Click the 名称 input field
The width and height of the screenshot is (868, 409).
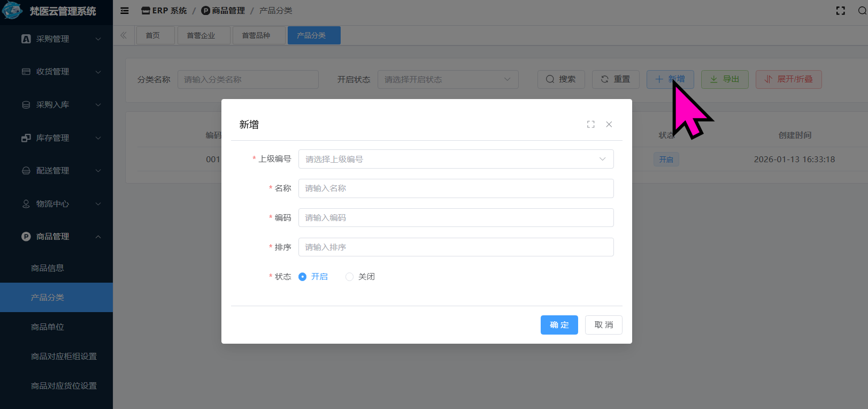(x=456, y=188)
